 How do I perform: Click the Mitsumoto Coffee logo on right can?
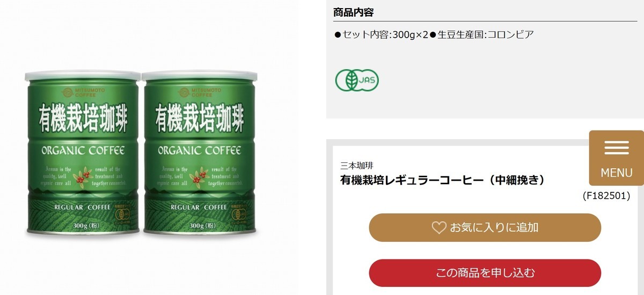[201, 91]
